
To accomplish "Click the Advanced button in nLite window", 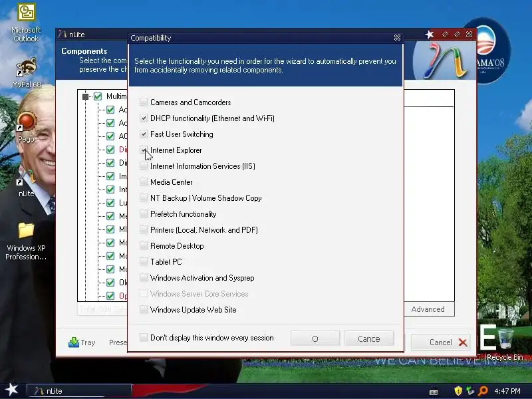I will (x=429, y=309).
